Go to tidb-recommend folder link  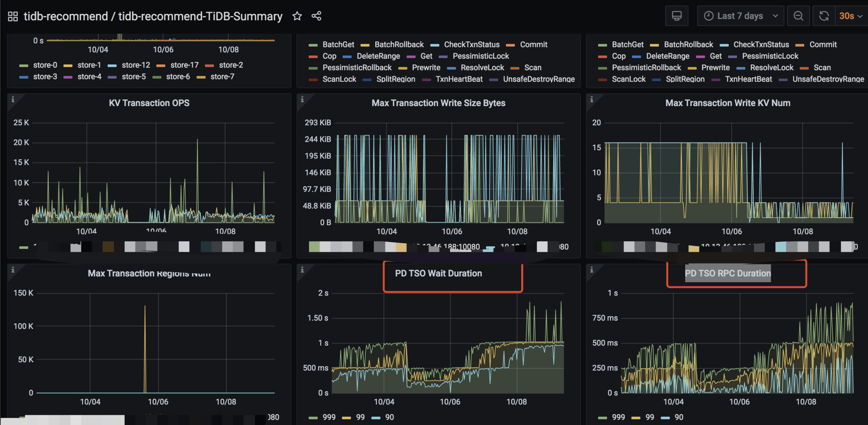(x=66, y=16)
